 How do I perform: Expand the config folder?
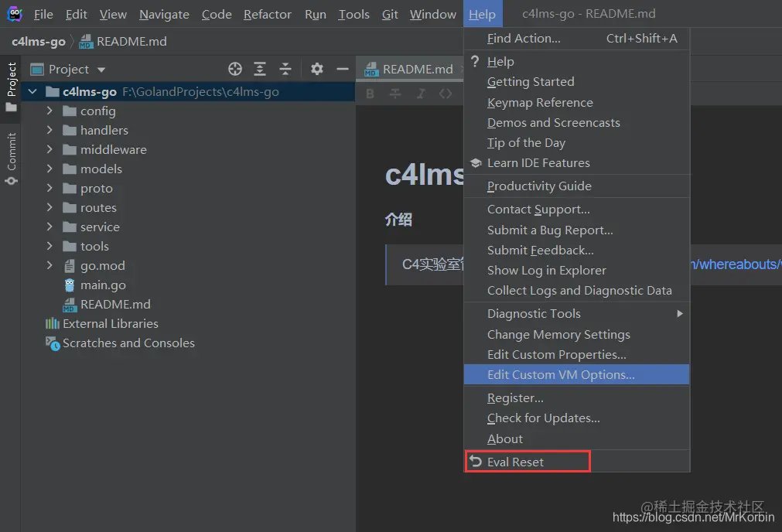point(50,111)
